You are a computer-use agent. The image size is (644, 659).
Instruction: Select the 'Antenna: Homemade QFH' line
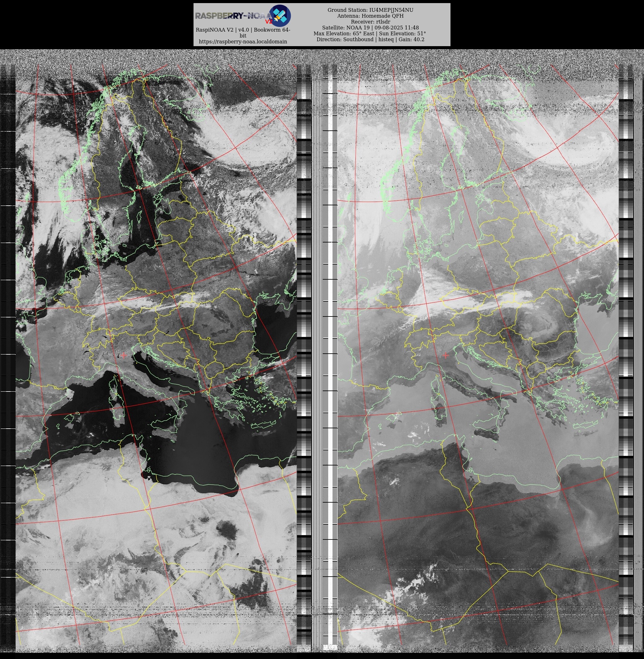coord(370,16)
